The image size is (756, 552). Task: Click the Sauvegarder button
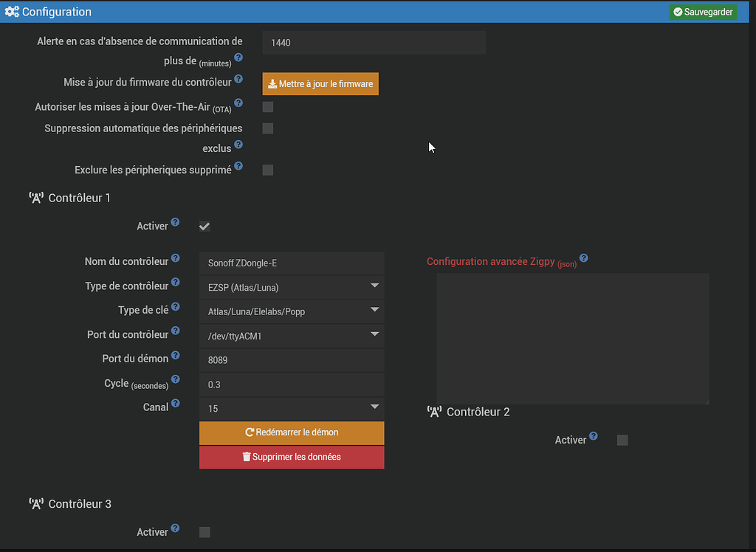702,12
